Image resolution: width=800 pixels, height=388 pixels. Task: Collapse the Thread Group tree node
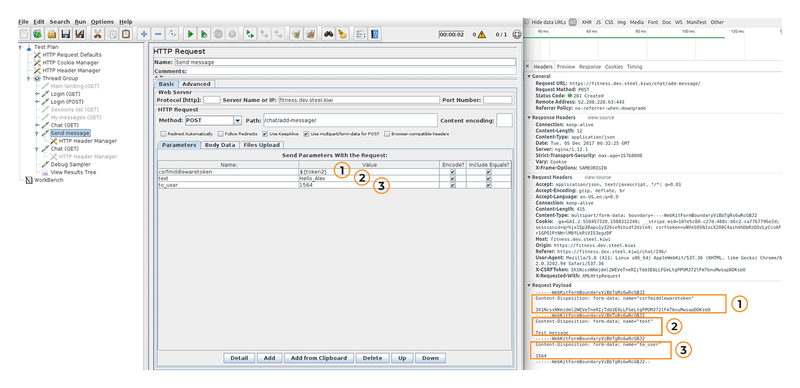[x=29, y=79]
